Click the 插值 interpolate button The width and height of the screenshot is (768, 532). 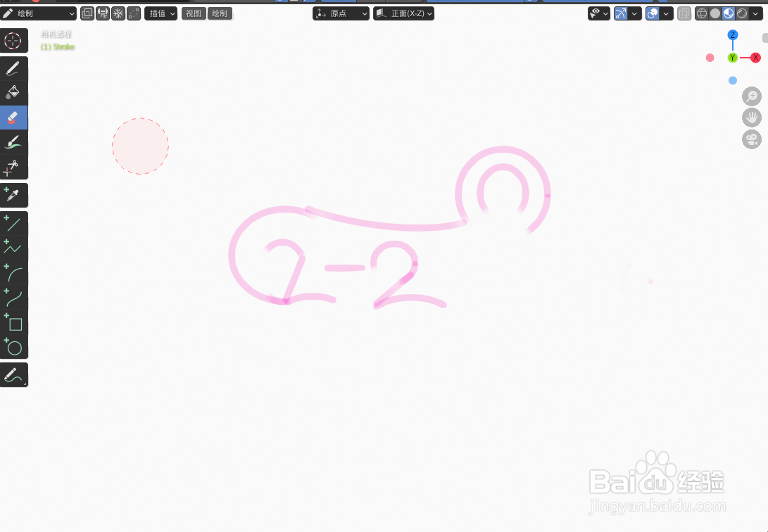click(160, 13)
